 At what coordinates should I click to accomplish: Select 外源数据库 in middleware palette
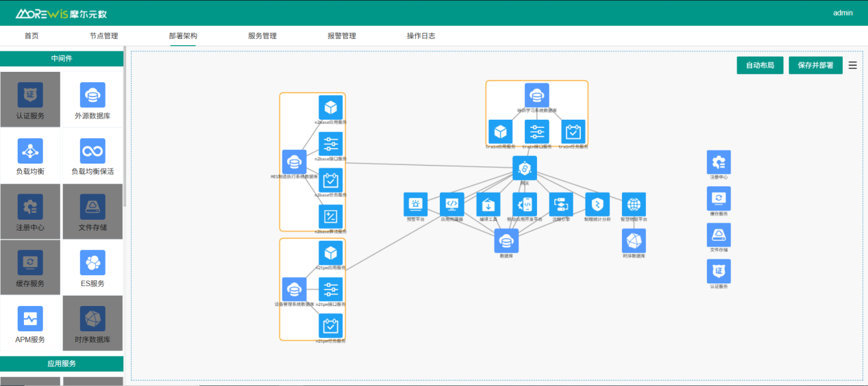tap(92, 94)
